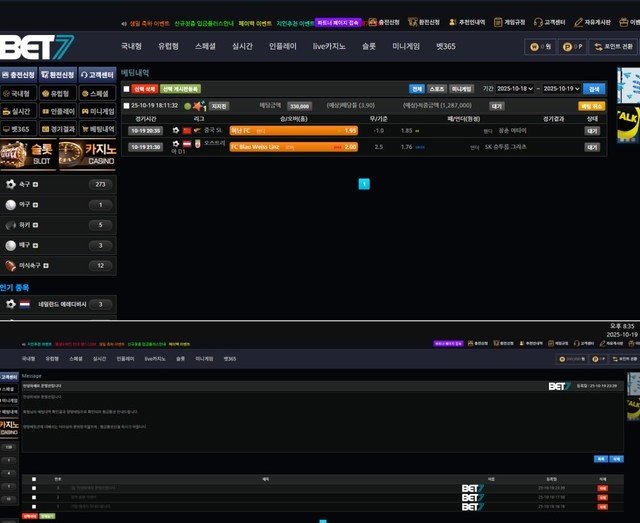Open sidebar 스페셜 tile
The height and width of the screenshot is (523, 640).
(x=97, y=93)
